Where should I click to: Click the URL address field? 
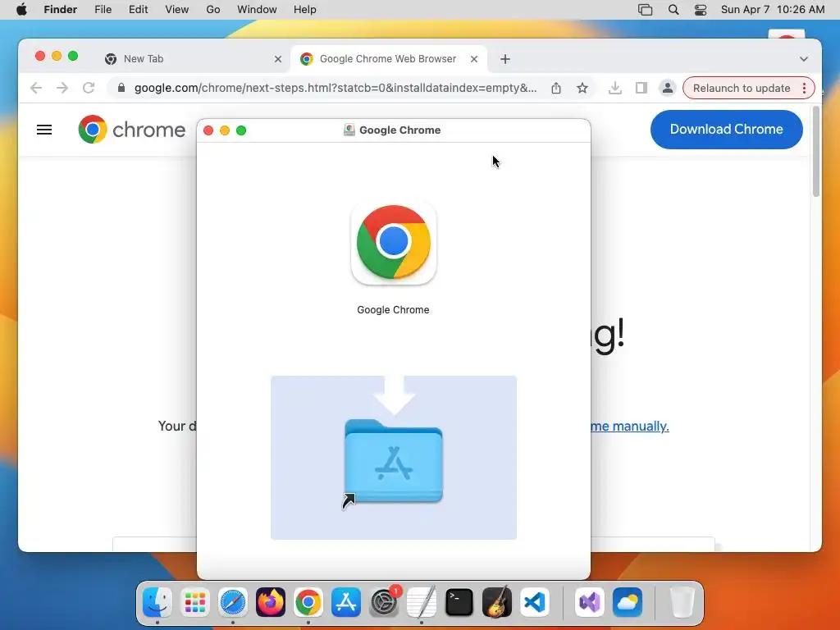point(335,88)
